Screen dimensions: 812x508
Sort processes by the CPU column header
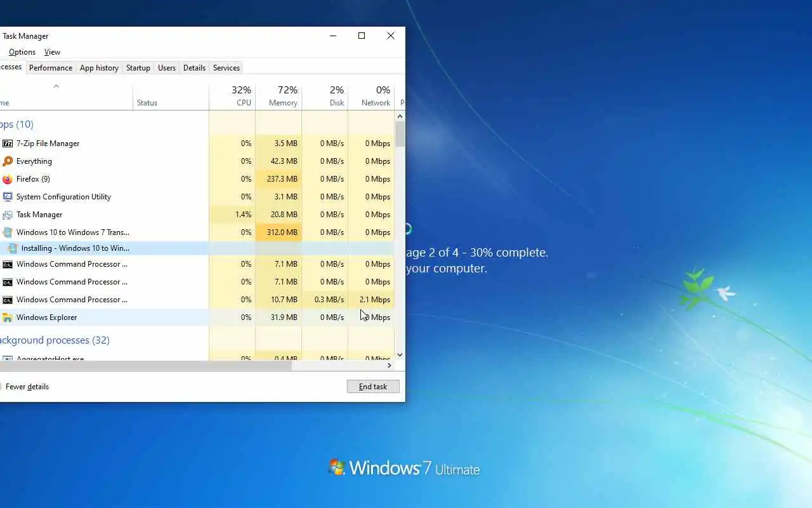[x=232, y=96]
